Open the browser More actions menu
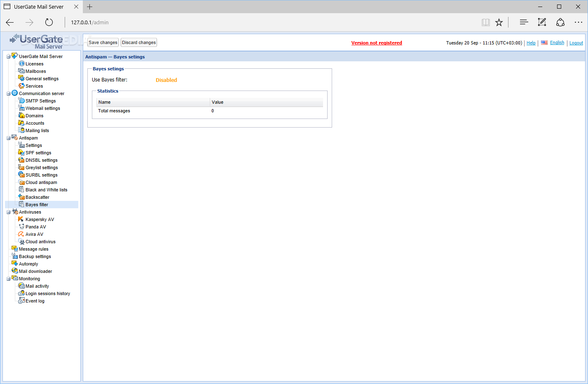 click(x=579, y=22)
